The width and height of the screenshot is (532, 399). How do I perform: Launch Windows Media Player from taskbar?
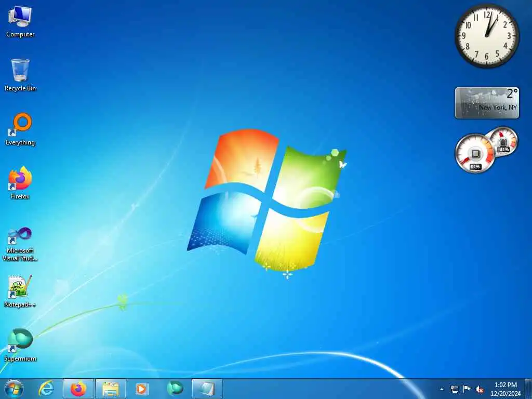142,389
